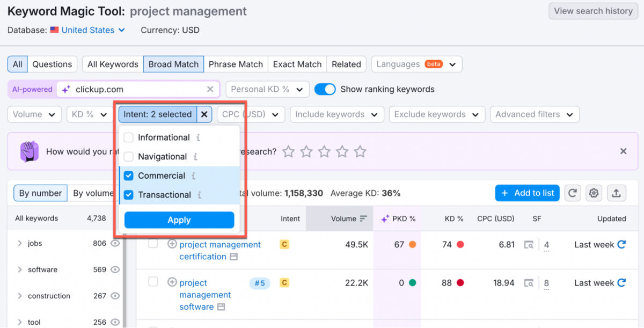
Task: Open the Exclude keywords dropdown
Action: coord(437,114)
